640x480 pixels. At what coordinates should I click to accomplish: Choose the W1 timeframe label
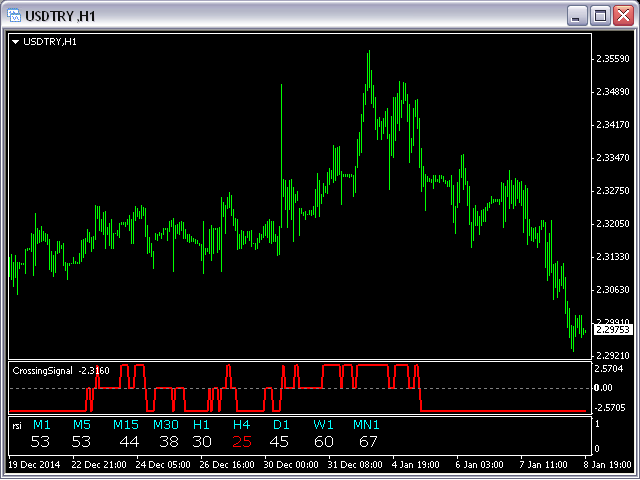[x=323, y=425]
